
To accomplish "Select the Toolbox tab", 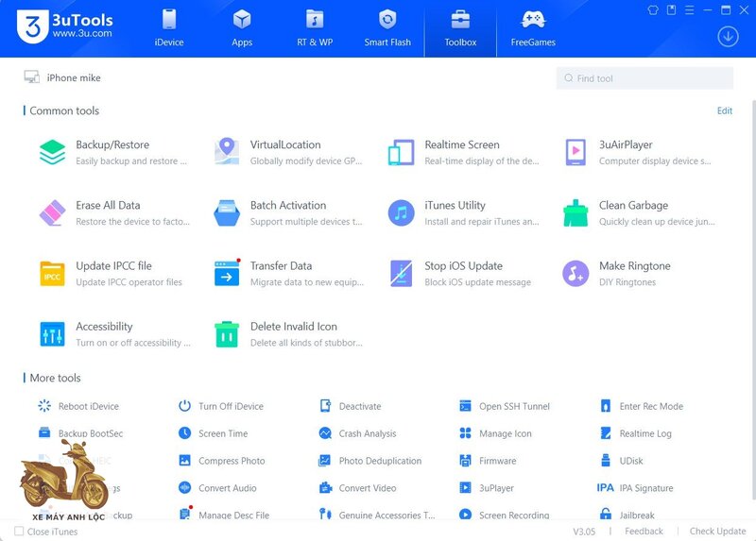I will [460, 28].
